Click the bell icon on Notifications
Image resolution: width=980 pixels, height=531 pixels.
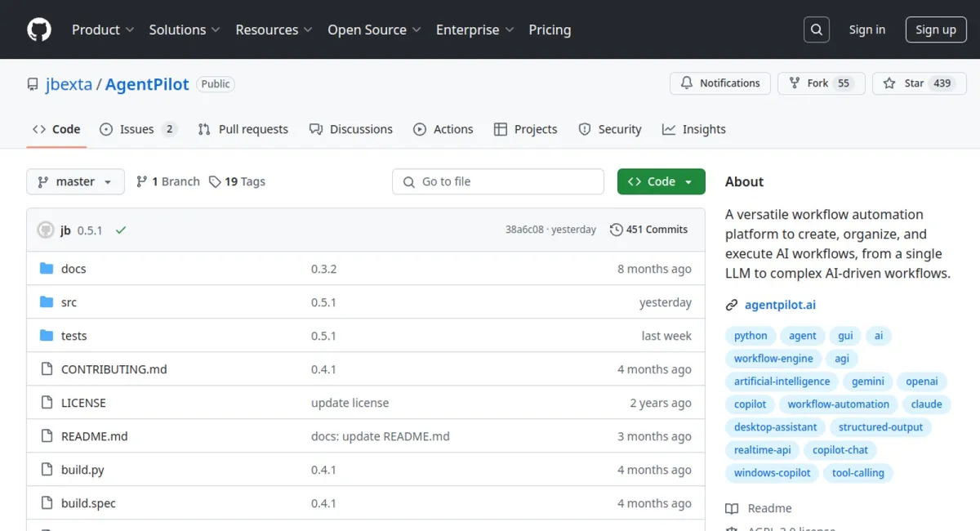pyautogui.click(x=687, y=83)
